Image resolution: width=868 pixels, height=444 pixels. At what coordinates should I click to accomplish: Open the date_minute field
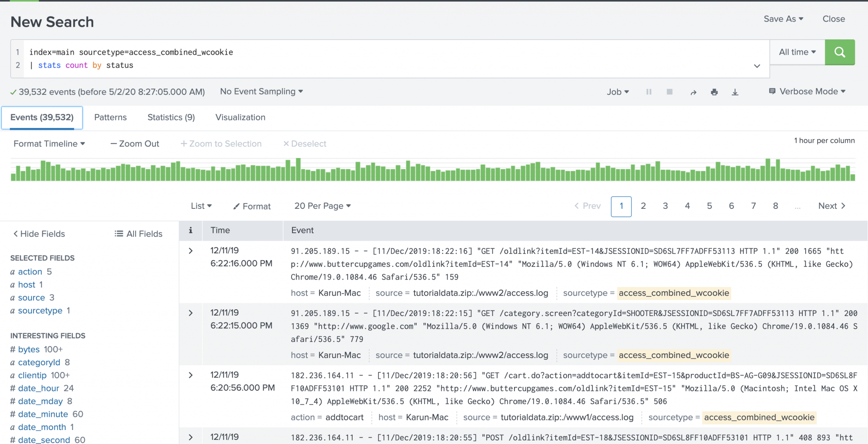coord(43,414)
